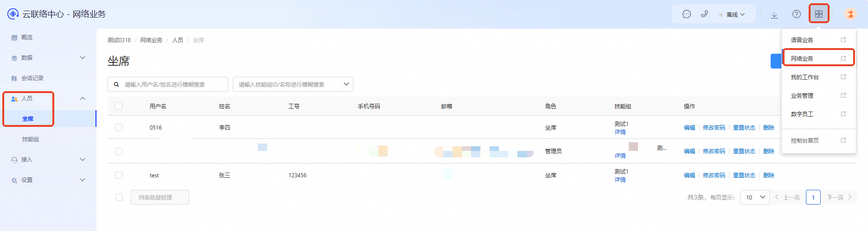The height and width of the screenshot is (231, 868).
Task: Open external link icon beside 控制台首页
Action: pos(843,140)
